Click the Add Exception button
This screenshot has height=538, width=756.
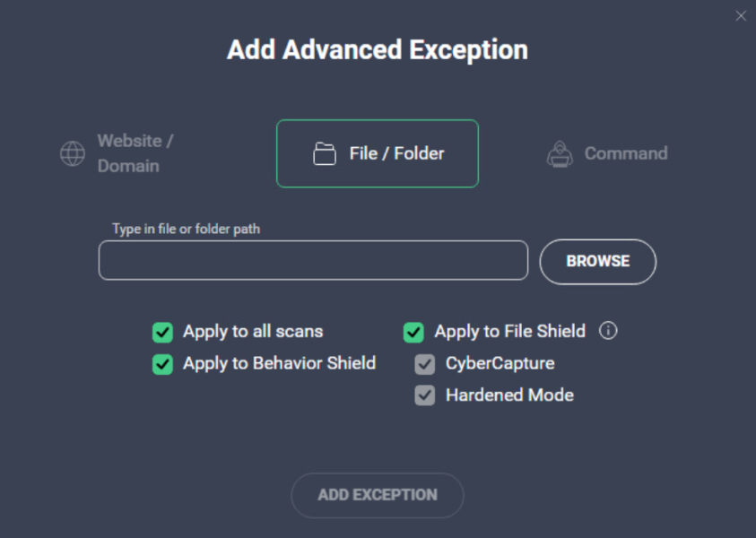377,495
